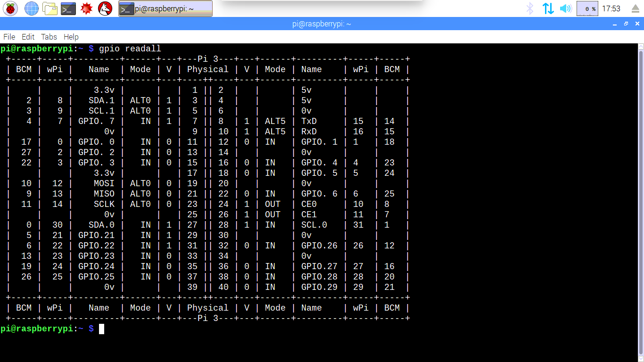Open the Bluetooth tray menu
The width and height of the screenshot is (644, 362).
(530, 8)
